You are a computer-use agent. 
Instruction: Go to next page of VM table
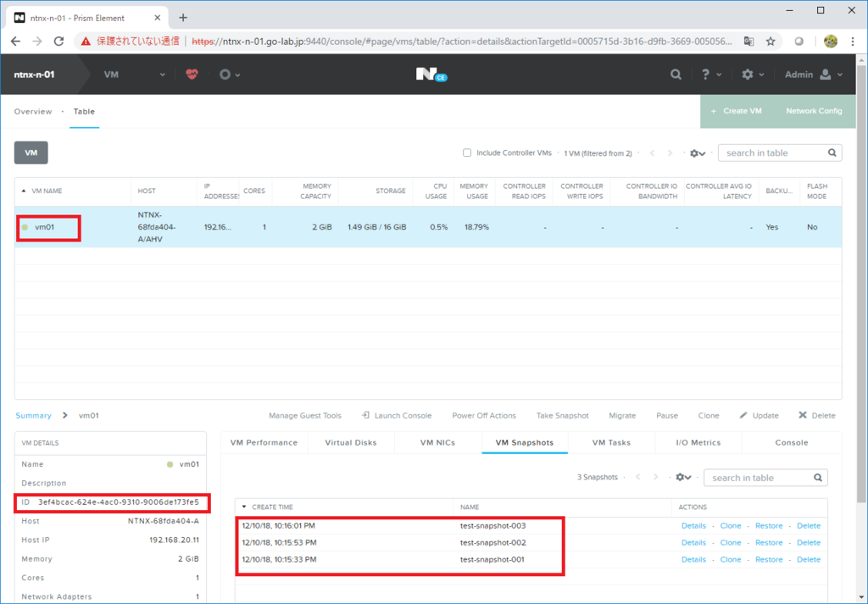click(670, 153)
